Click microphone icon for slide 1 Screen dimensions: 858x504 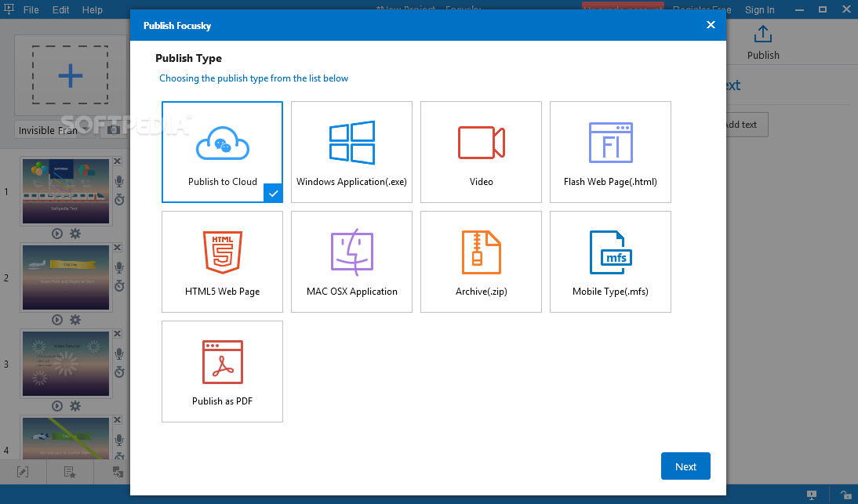[119, 182]
